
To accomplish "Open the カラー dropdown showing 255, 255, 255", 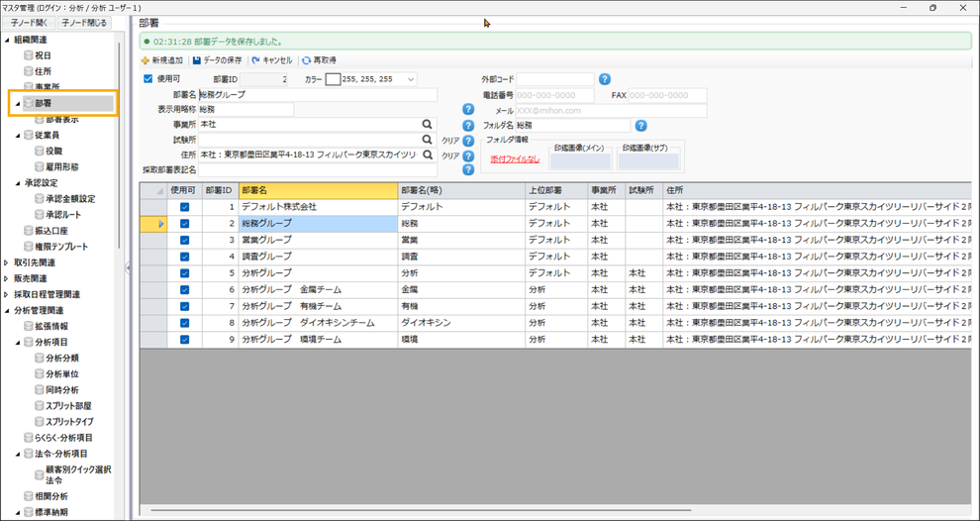I will [x=411, y=79].
